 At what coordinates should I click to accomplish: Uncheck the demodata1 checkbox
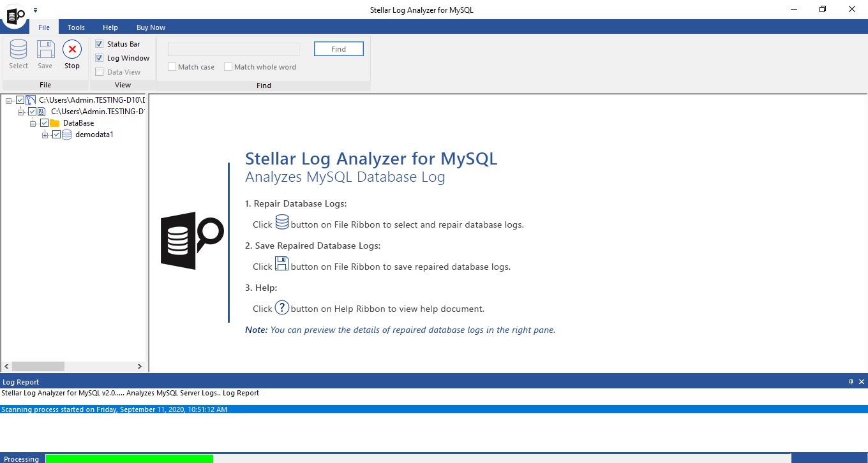pos(56,135)
